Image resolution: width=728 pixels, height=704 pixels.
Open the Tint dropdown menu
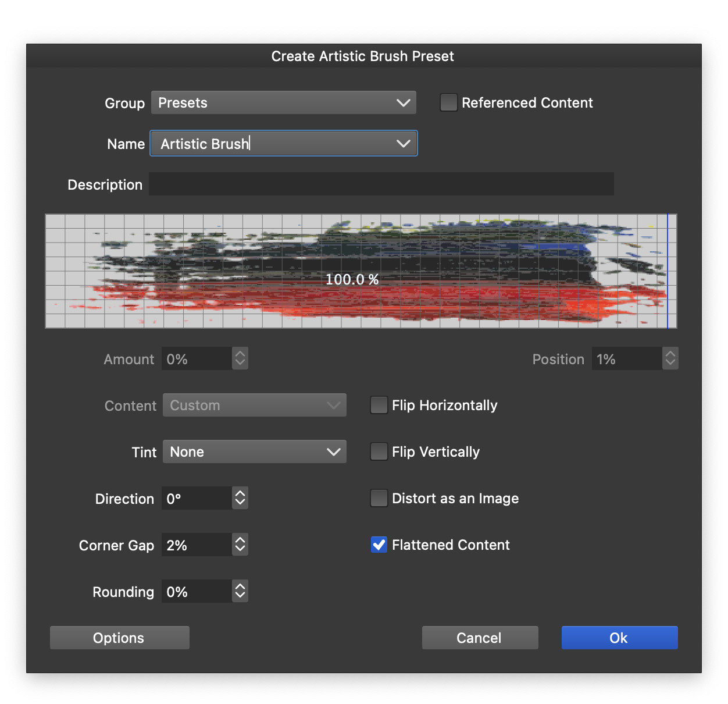[254, 452]
